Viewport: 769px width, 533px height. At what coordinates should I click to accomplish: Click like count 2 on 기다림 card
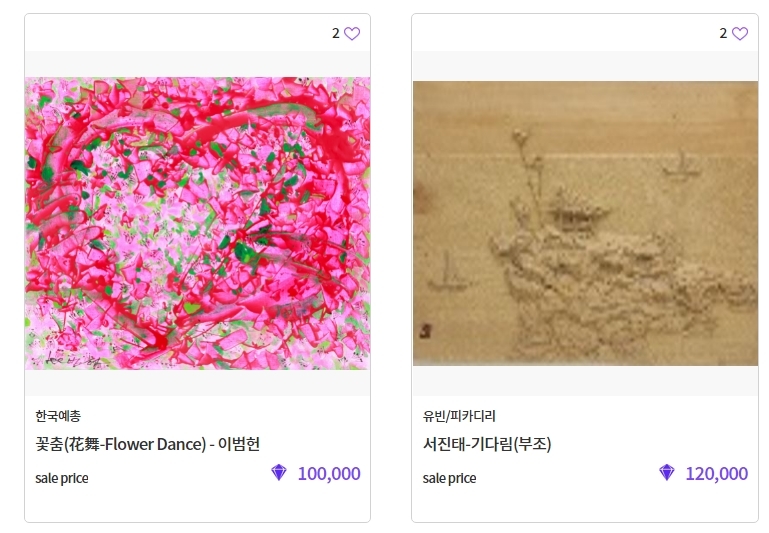point(723,33)
